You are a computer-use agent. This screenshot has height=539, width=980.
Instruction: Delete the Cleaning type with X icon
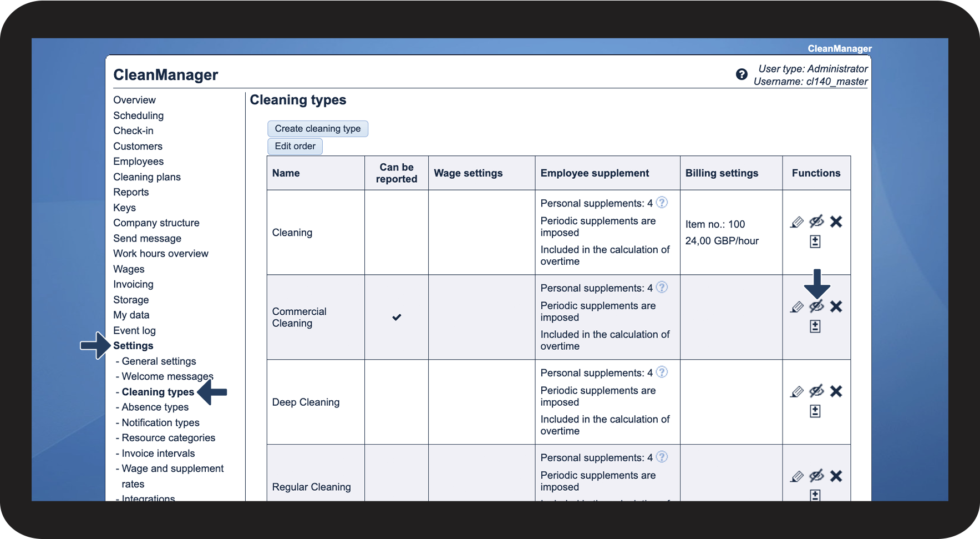[836, 222]
